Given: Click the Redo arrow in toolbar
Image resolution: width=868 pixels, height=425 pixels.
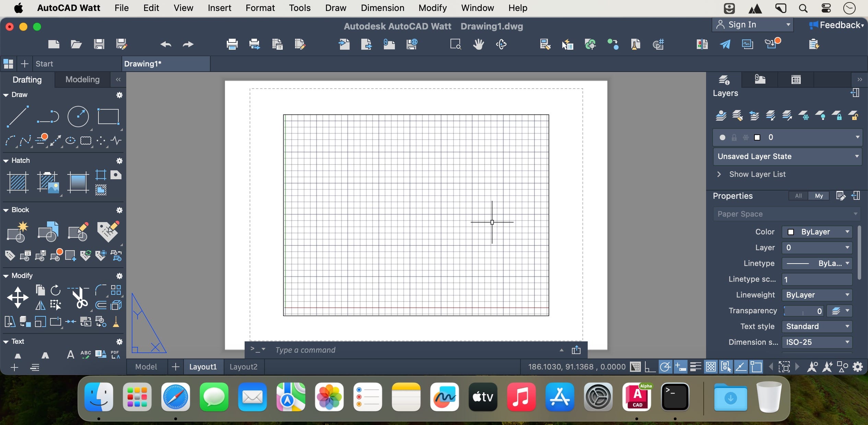Looking at the screenshot, I should pyautogui.click(x=188, y=44).
